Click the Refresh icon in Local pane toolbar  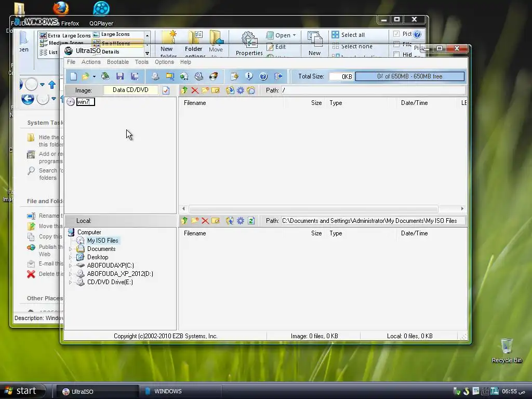click(251, 221)
